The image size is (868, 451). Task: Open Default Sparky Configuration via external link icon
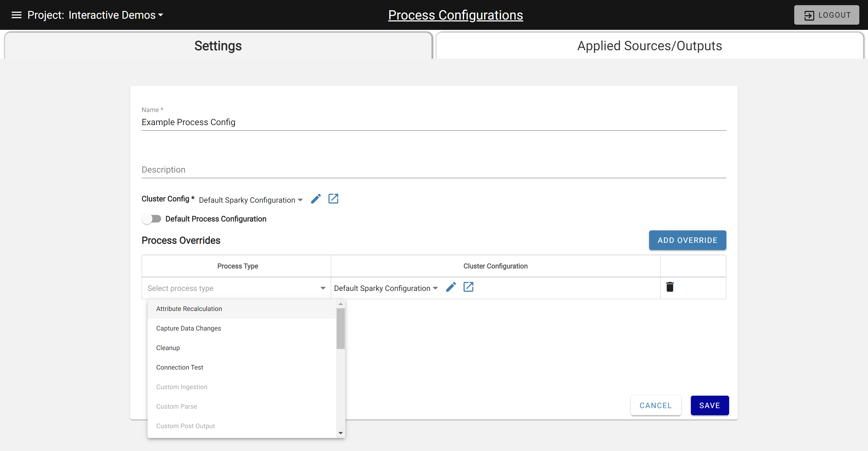(x=333, y=199)
